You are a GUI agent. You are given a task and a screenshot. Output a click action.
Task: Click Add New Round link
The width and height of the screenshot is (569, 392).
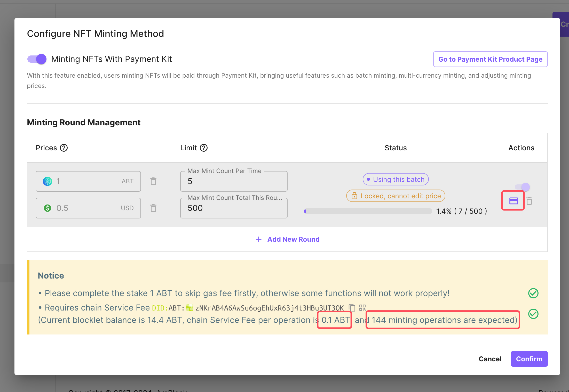tap(293, 239)
